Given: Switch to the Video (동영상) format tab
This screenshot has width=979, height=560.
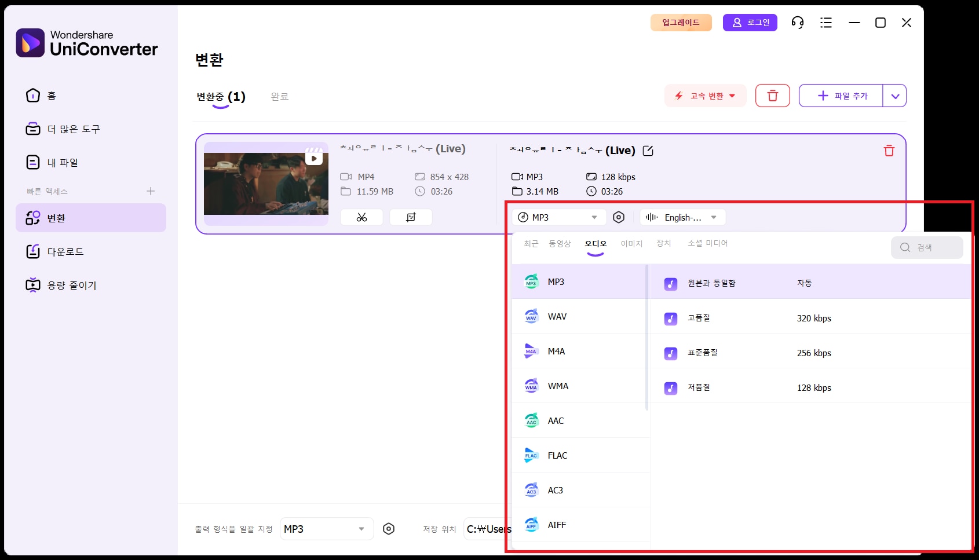Looking at the screenshot, I should [560, 244].
